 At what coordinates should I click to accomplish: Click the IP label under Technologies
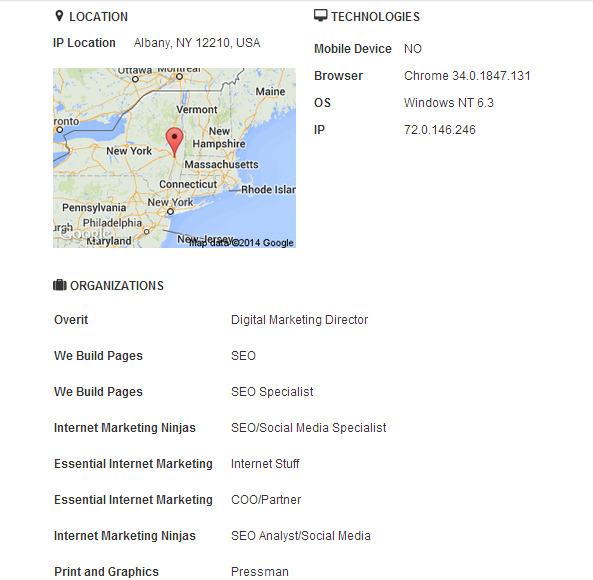click(319, 130)
